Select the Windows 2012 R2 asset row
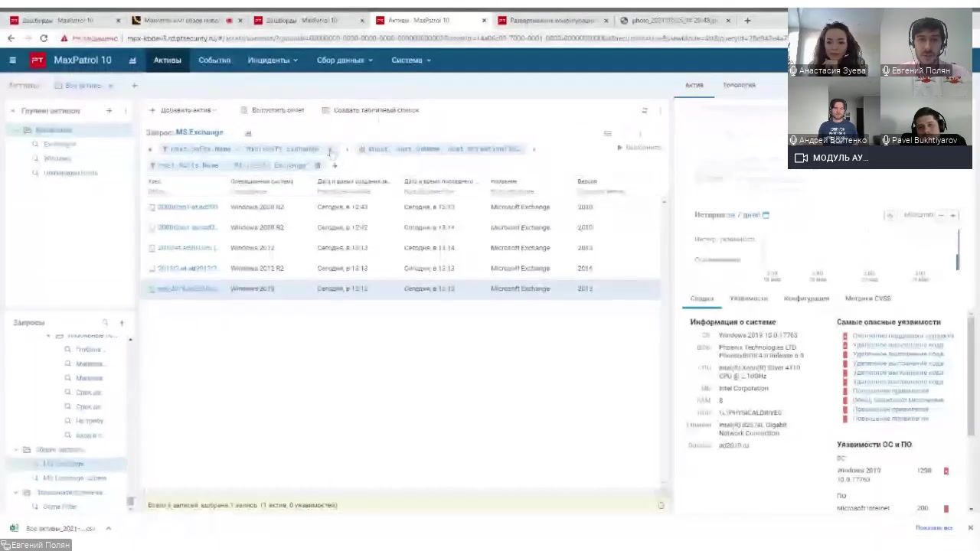The height and width of the screenshot is (551, 980). coord(402,269)
